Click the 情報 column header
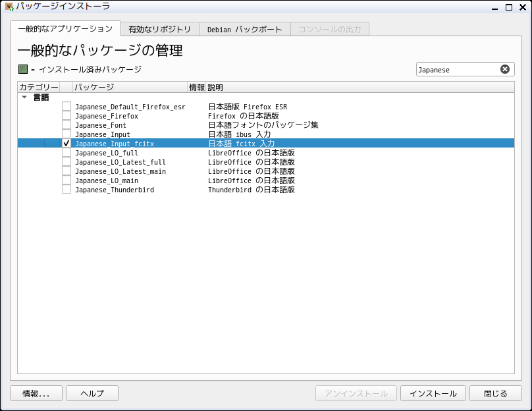532x411 pixels. pos(197,87)
